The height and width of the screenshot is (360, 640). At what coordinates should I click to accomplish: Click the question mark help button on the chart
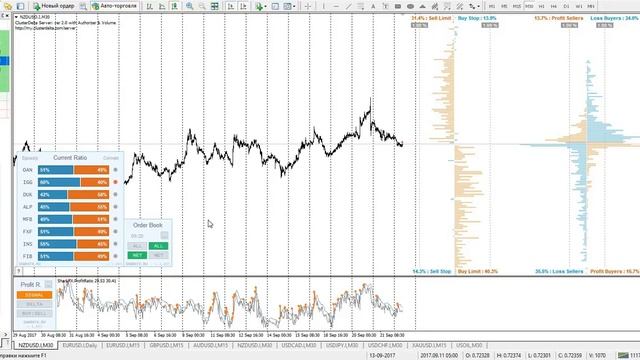18,271
